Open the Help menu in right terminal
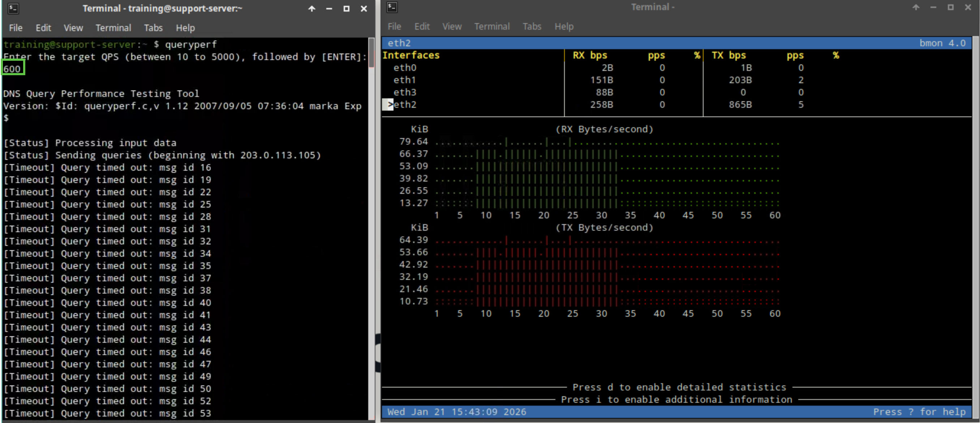Screen dimensions: 980x423 (563, 26)
